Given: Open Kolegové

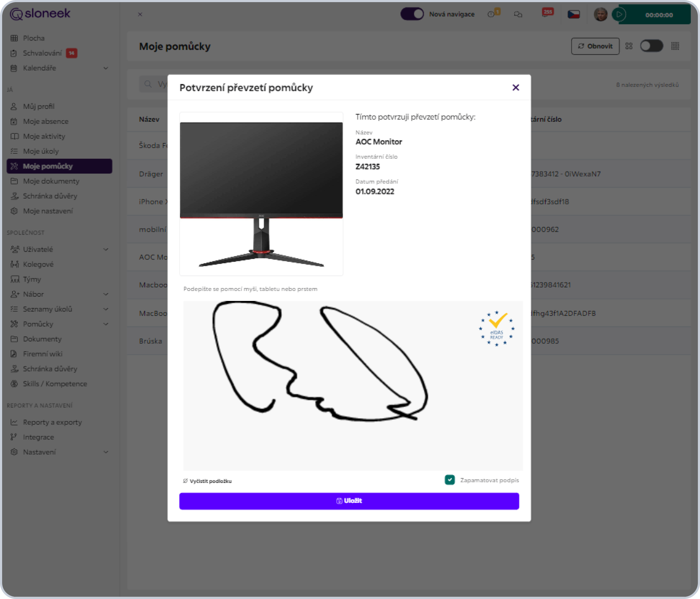Looking at the screenshot, I should pos(38,264).
